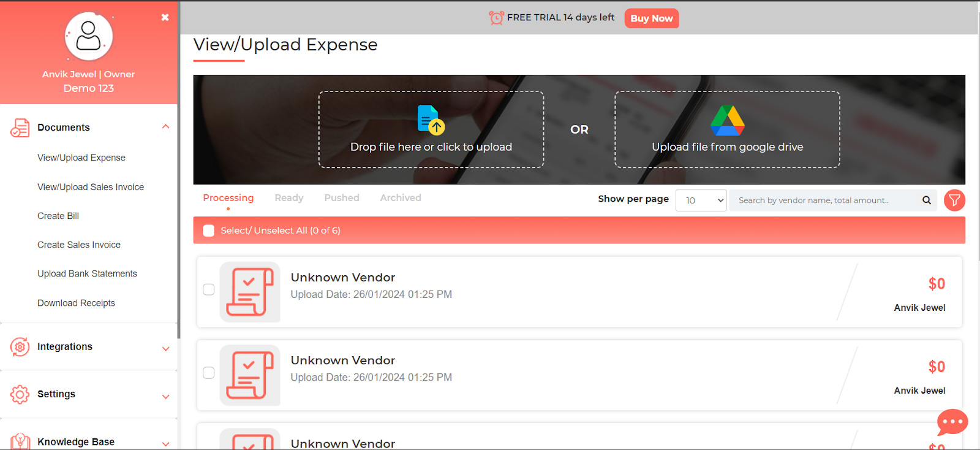The height and width of the screenshot is (450, 980).
Task: Check the first Unknown Vendor expense checkbox
Action: coord(209,289)
